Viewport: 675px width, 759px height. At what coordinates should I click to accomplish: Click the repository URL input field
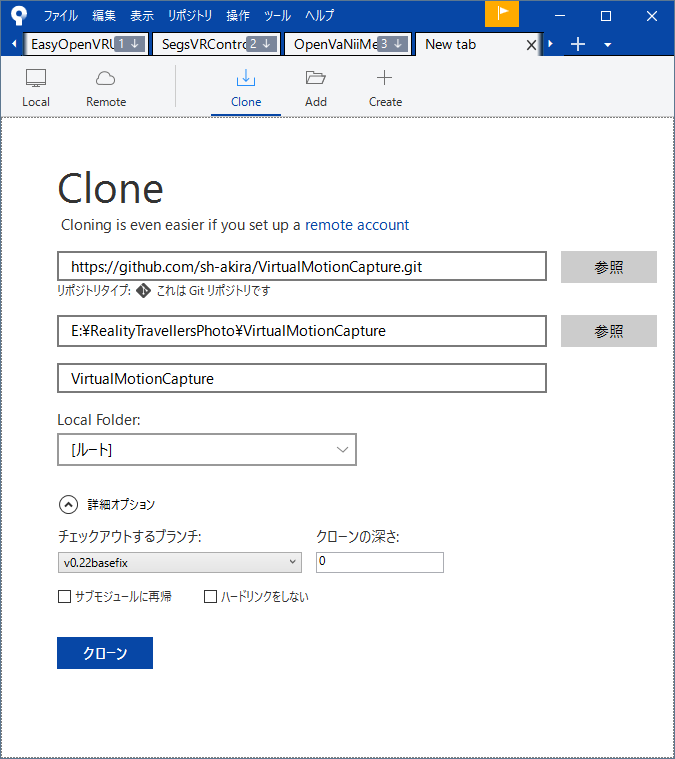click(302, 266)
